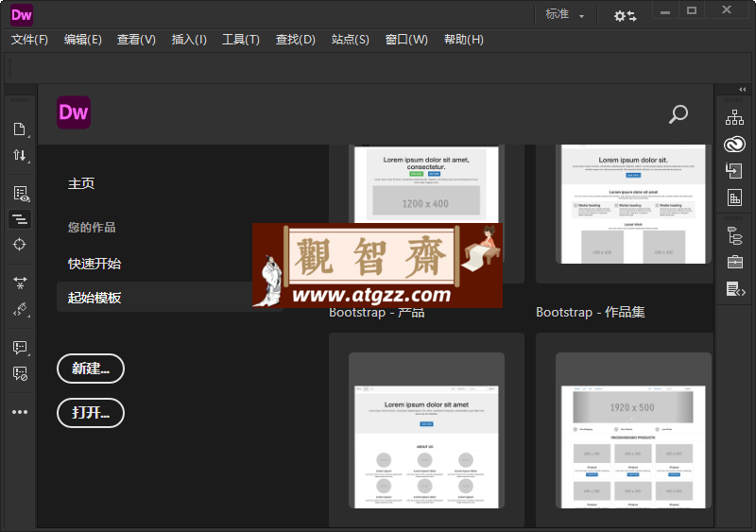The width and height of the screenshot is (756, 532).
Task: Click the file management arrows icon
Action: [19, 155]
